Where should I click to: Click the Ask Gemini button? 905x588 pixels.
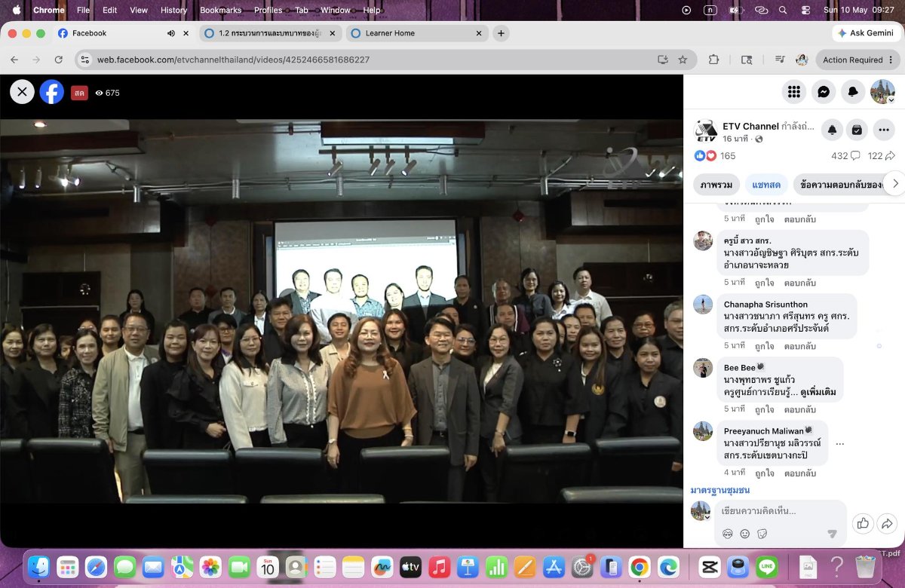point(865,33)
